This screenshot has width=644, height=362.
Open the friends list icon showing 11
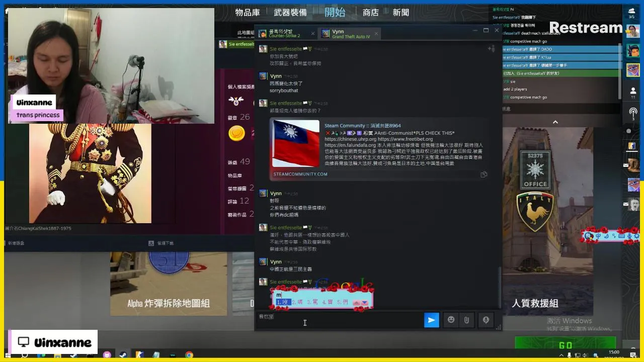coord(633,93)
